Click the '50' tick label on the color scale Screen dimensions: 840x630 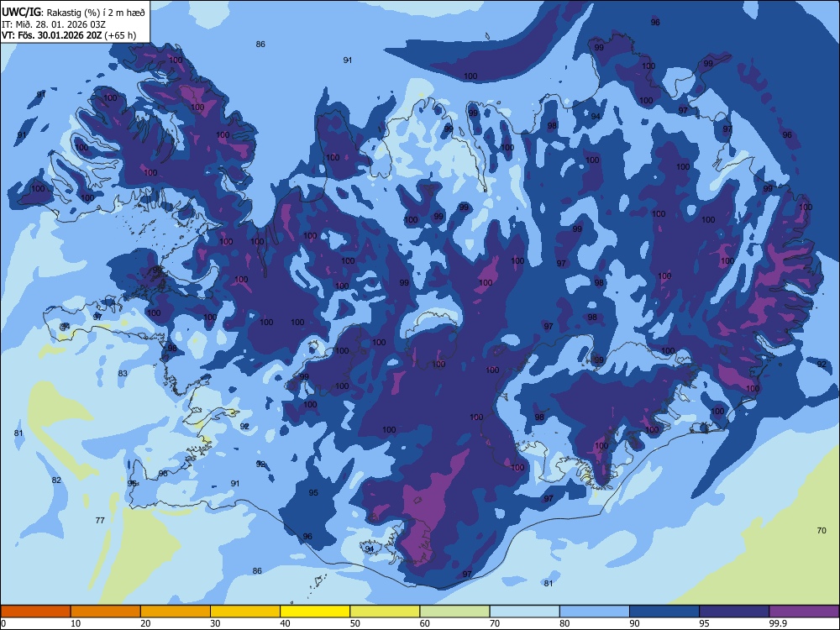point(354,623)
